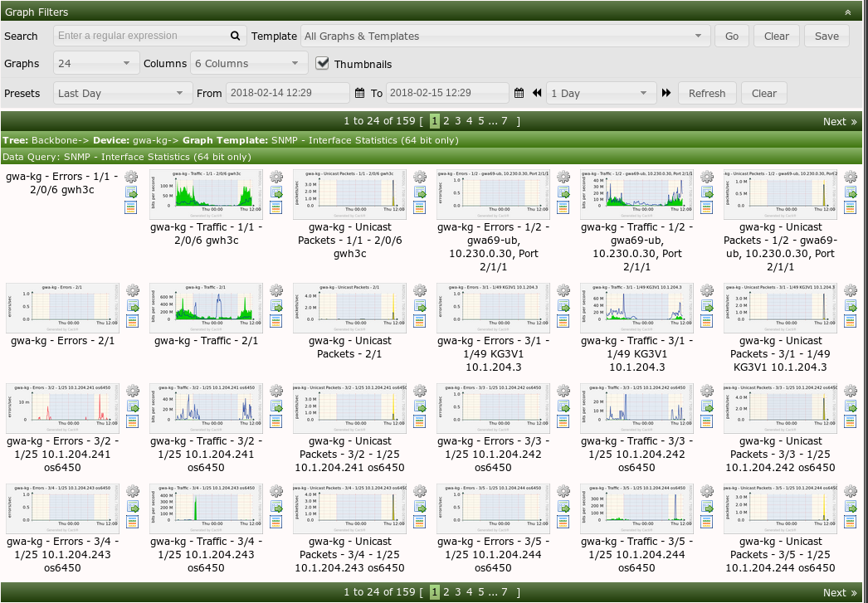Open graph actions gear for Traffic - 1/1 graph
Viewport: 868px width, 603px height.
tap(276, 176)
